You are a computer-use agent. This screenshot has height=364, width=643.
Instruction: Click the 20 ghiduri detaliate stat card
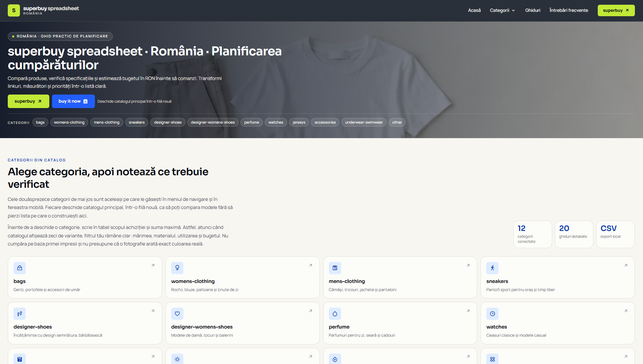574,234
